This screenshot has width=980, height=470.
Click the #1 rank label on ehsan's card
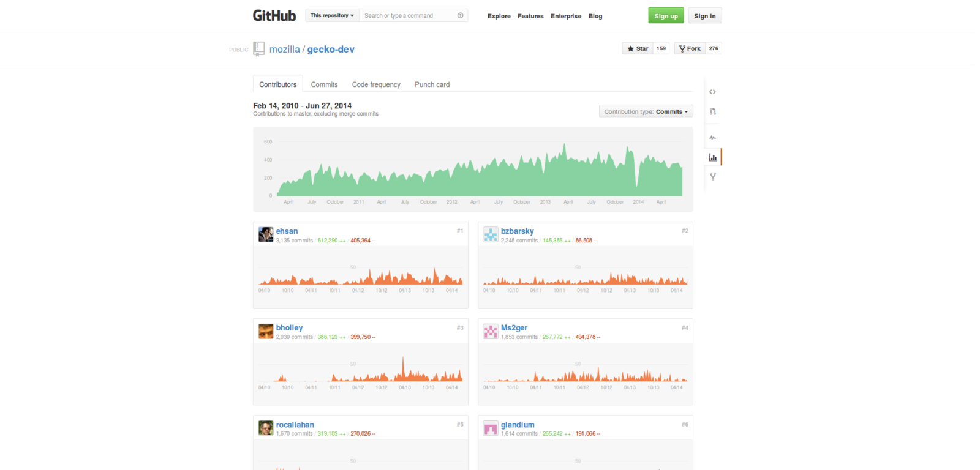(459, 231)
